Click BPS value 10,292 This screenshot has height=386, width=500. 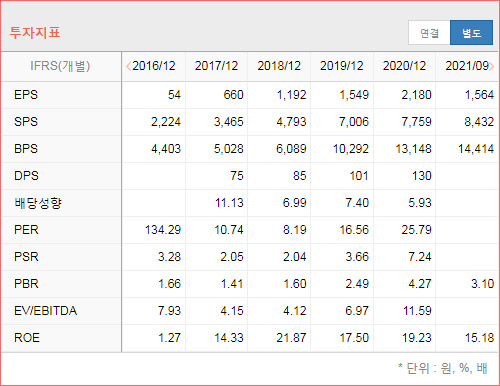pos(351,149)
